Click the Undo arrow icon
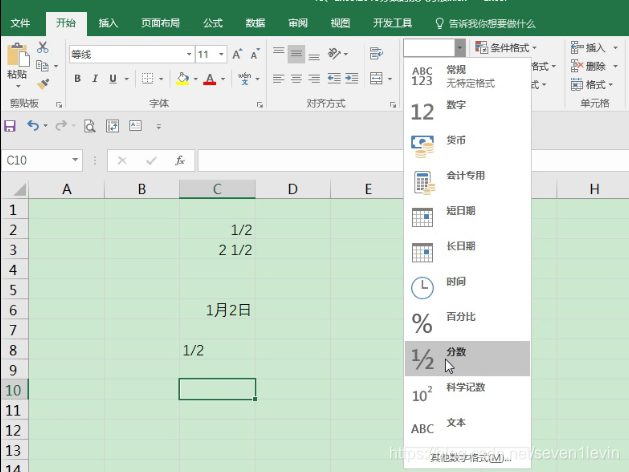Viewport: 629px width, 472px height. 33,126
